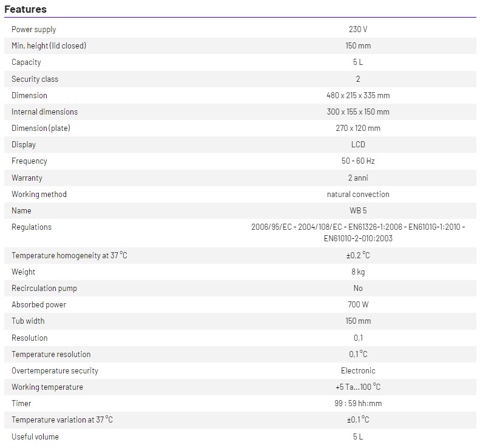The height and width of the screenshot is (448, 480).
Task: Click the Features heading
Action: [x=25, y=9]
